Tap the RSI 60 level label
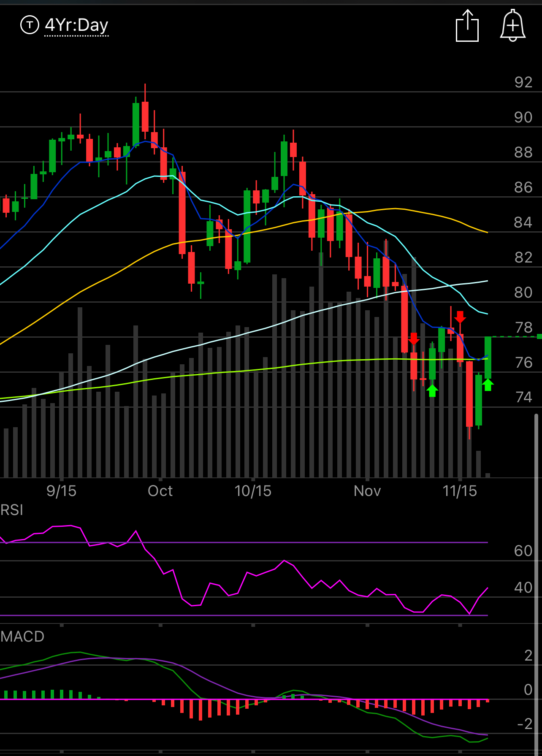 523,551
